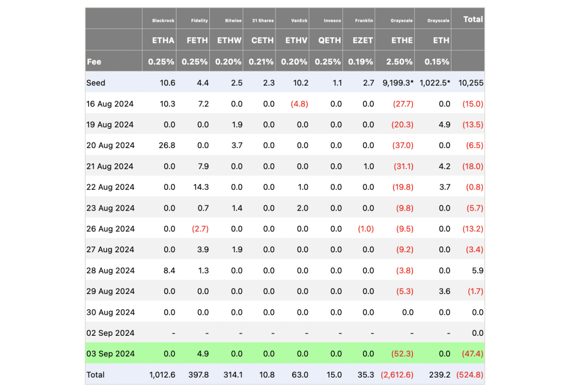This screenshot has height=392, width=570.
Task: Click the QETH ticker cell
Action: tap(330, 40)
